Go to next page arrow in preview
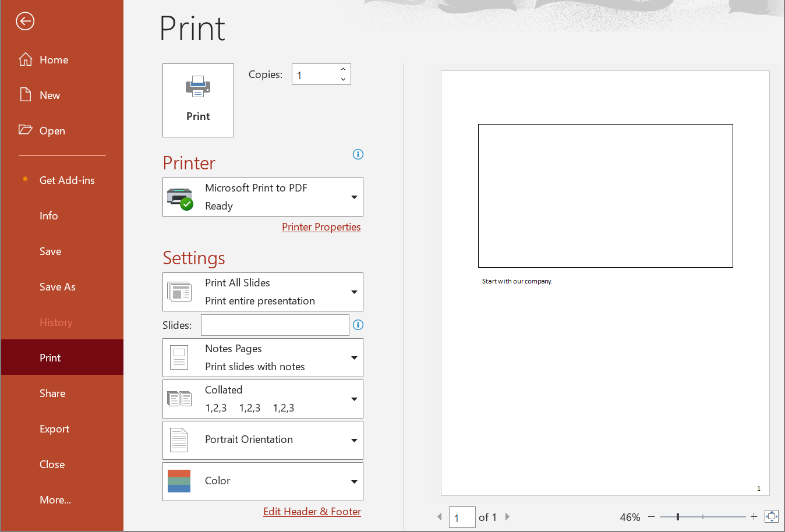This screenshot has height=532, width=785. tap(507, 516)
